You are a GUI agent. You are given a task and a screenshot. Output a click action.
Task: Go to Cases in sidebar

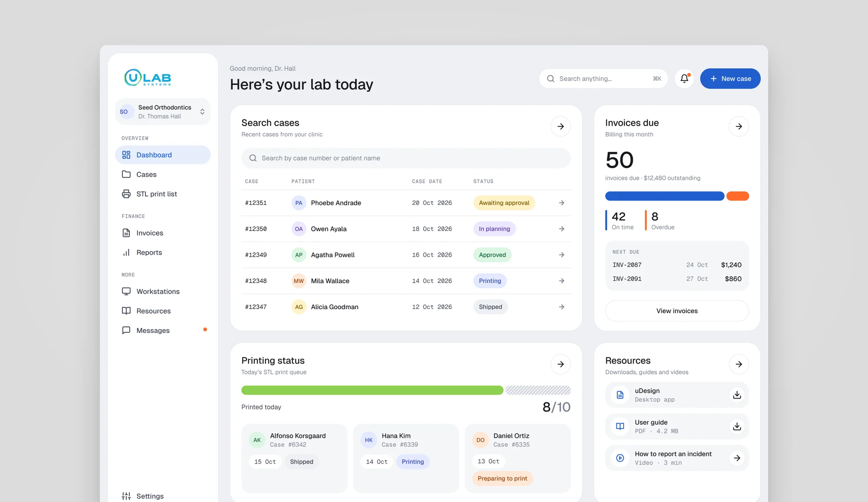pos(163,175)
